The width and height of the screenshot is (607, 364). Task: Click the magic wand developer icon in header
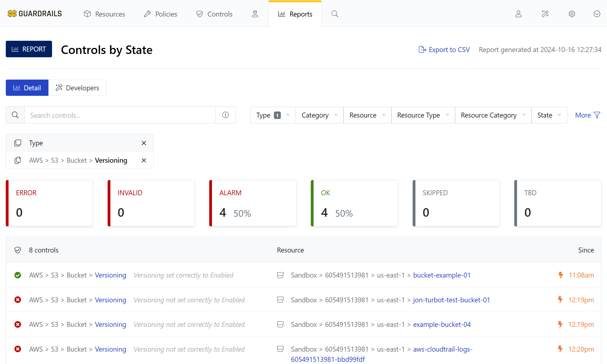click(545, 14)
